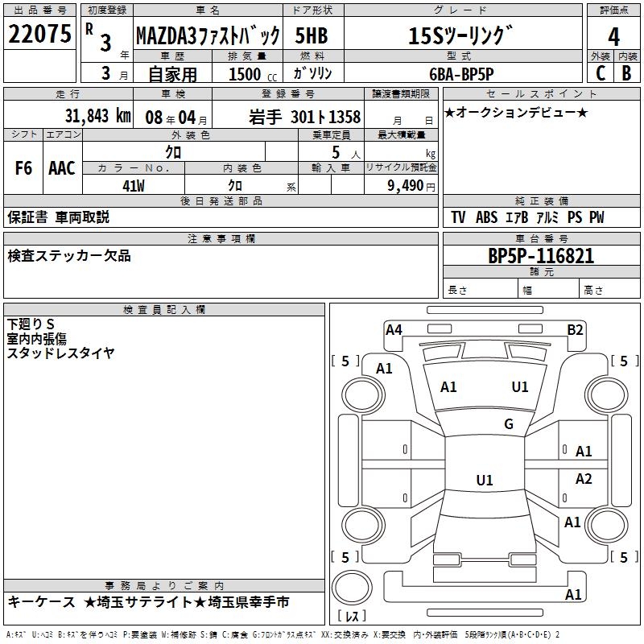Select color number 41W
This screenshot has height=644, width=644.
pos(134,186)
